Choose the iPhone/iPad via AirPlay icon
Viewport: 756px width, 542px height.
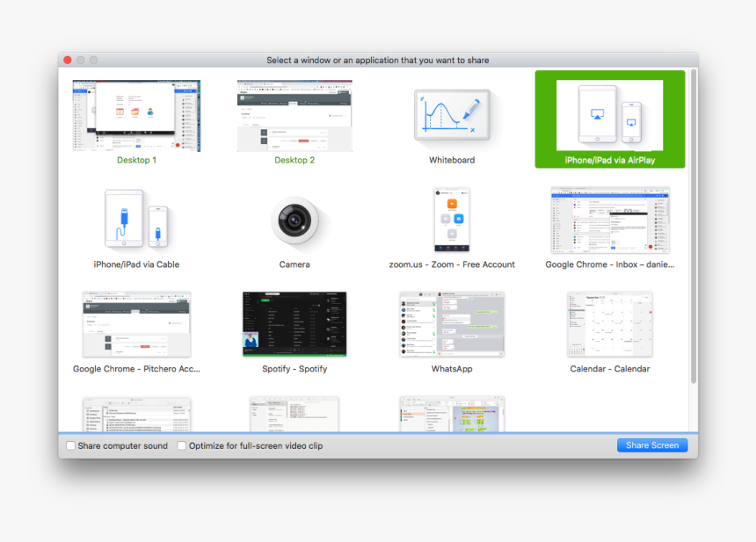609,116
